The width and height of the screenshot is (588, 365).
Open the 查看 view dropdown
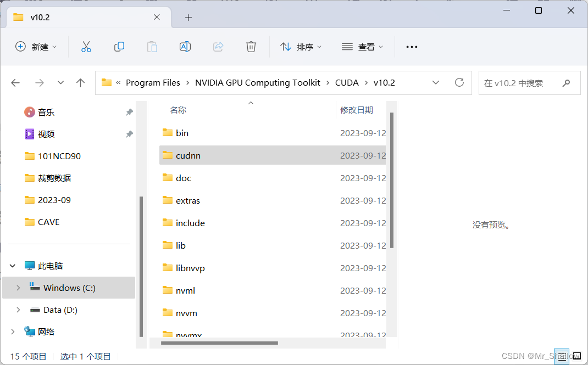tap(363, 47)
